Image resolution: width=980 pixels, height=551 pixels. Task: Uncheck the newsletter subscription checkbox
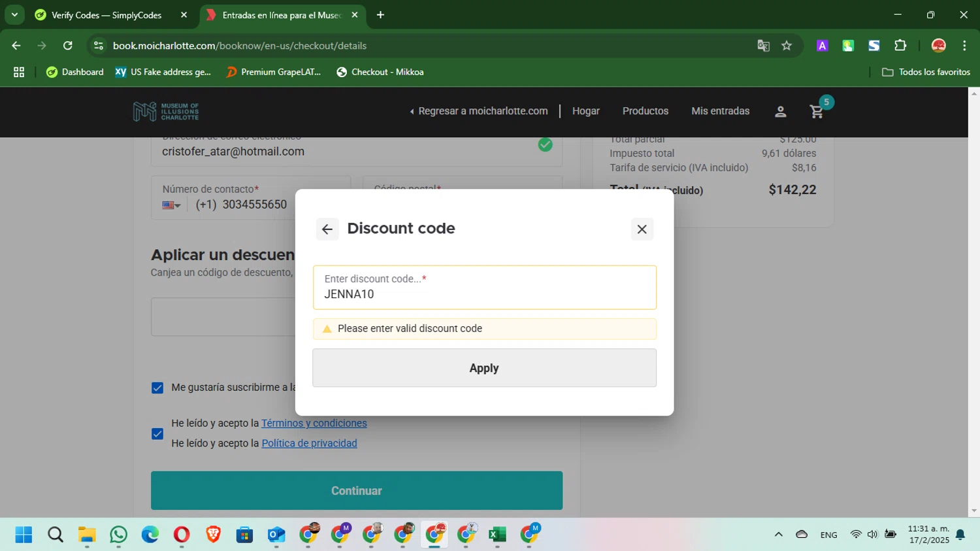[x=157, y=388]
